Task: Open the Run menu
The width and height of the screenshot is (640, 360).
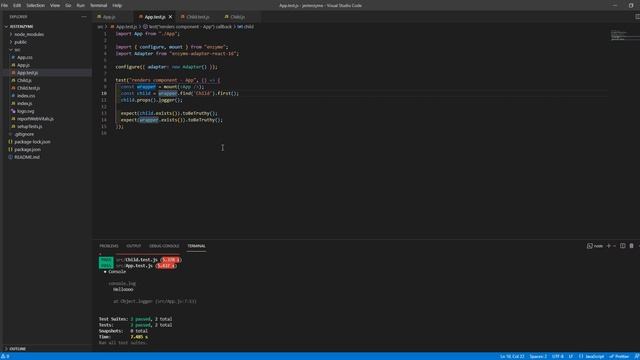Action: tap(80, 5)
